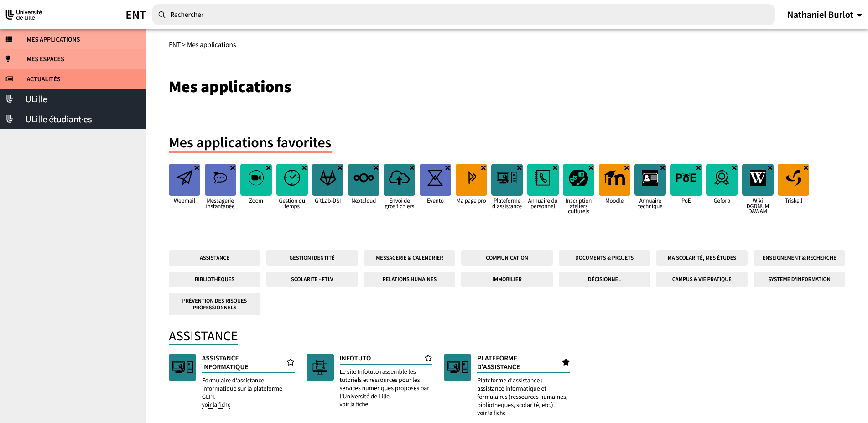Open Mes espaces in sidebar
This screenshot has height=423, width=868.
[73, 59]
